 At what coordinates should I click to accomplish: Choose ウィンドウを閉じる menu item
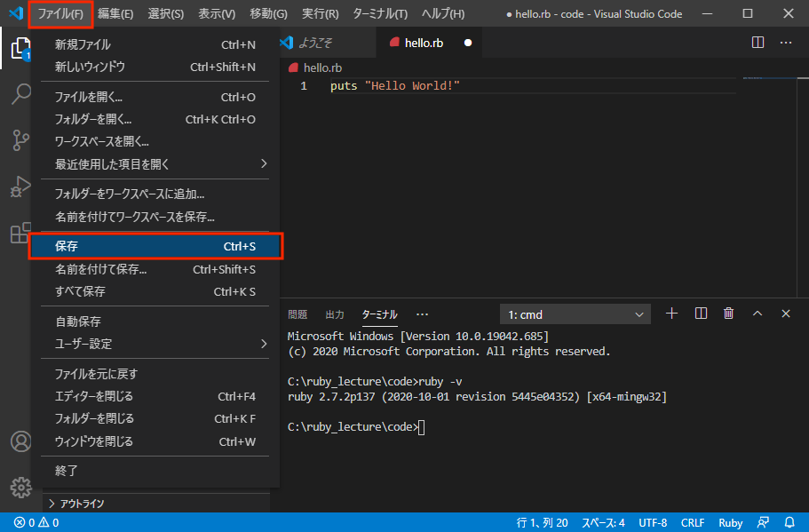(155, 441)
